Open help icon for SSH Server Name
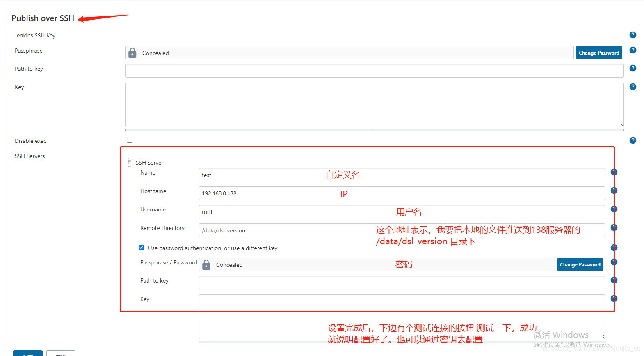This screenshot has height=356, width=644. 614,172
